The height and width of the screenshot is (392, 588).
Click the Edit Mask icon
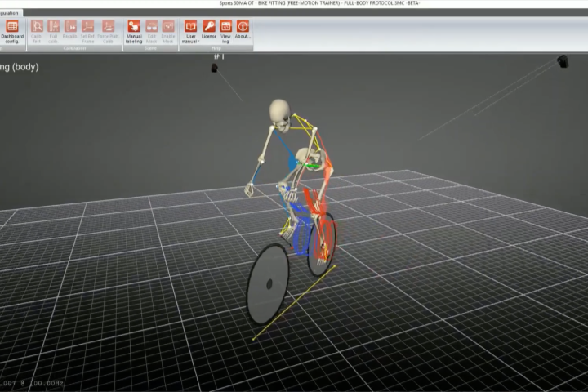tap(152, 31)
